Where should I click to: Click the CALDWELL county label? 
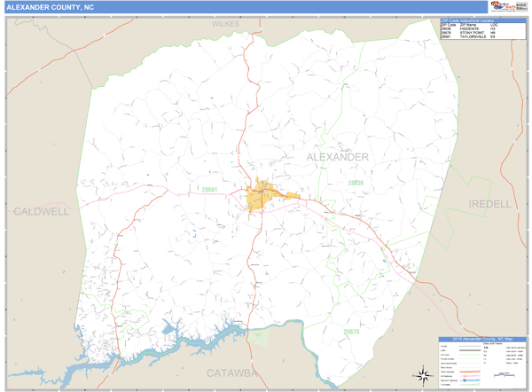pos(41,211)
